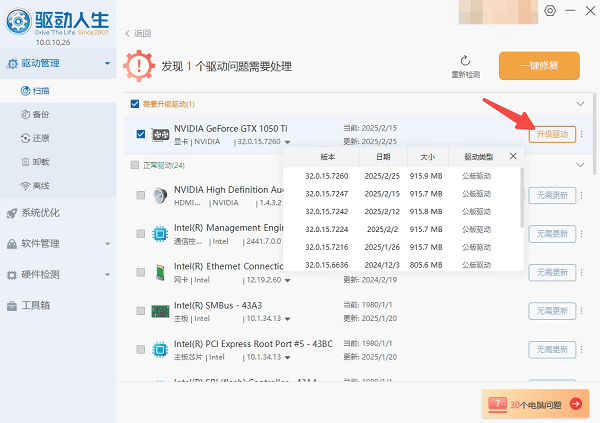Open the version dropdown beside 32.0.15.7260
Screen dimensions: 600x423
288,142
